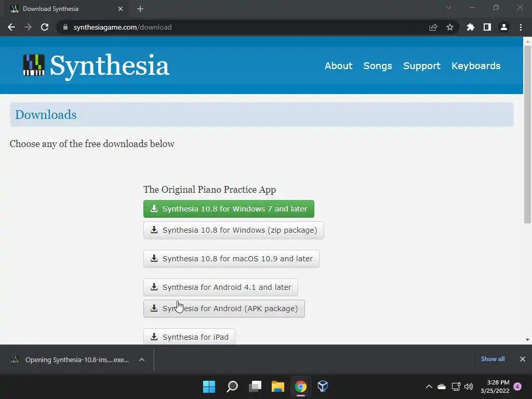Reload the Synthesia download page

pos(45,27)
